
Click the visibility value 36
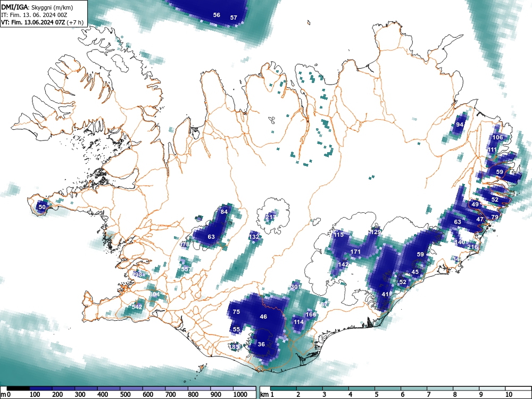261,344
